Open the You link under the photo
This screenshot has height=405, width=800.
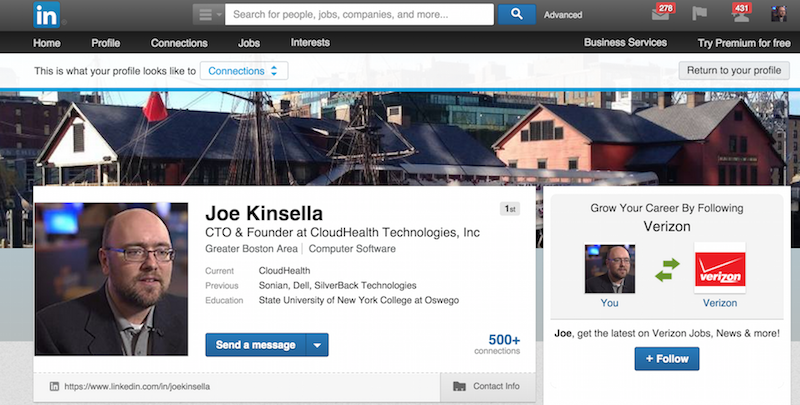pyautogui.click(x=609, y=303)
